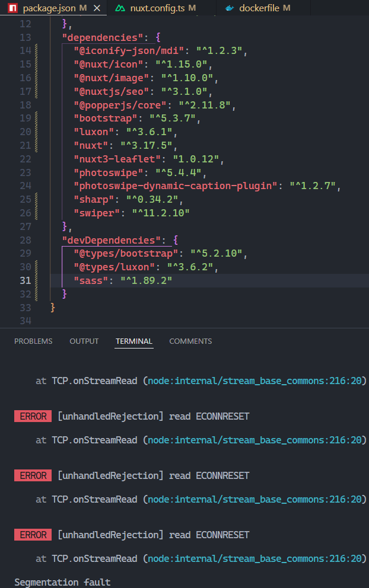Viewport: 369px width, 588px height.
Task: Open the PROBLEMS panel tab
Action: tap(33, 341)
